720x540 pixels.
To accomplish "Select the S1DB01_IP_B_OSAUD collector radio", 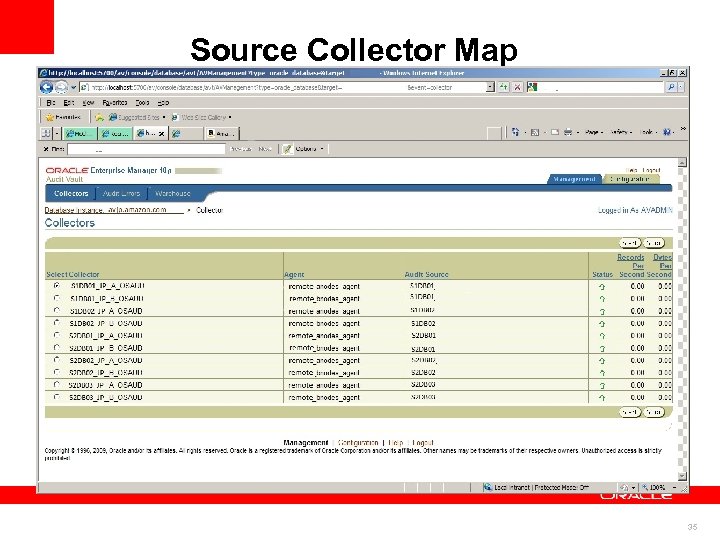I will coord(56,298).
